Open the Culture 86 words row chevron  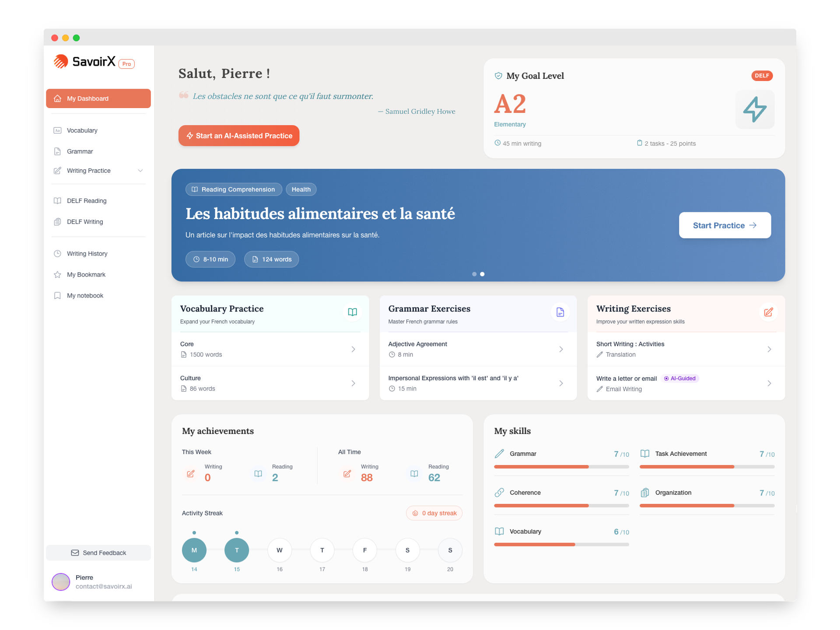point(353,383)
